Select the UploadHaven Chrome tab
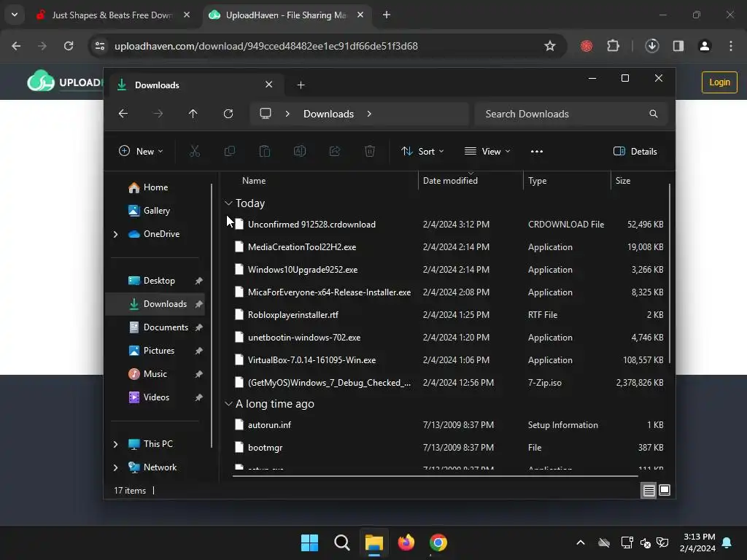Viewport: 747px width, 560px height. [x=286, y=15]
